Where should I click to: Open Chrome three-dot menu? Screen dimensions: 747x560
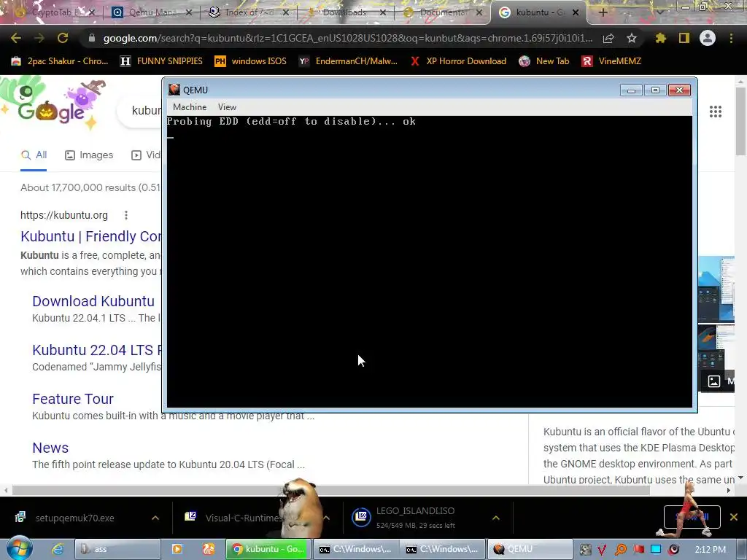point(731,38)
